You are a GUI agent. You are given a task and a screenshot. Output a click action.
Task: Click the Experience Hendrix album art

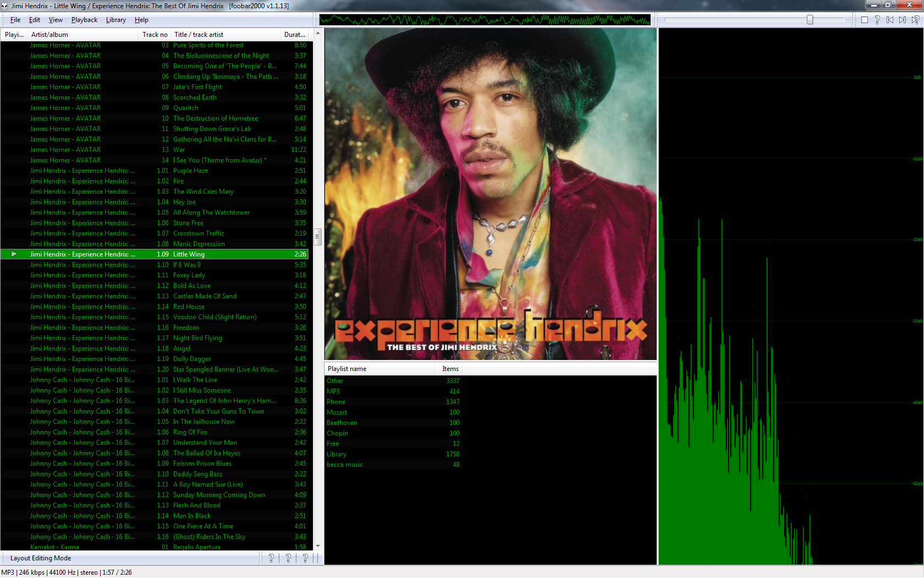tap(491, 194)
